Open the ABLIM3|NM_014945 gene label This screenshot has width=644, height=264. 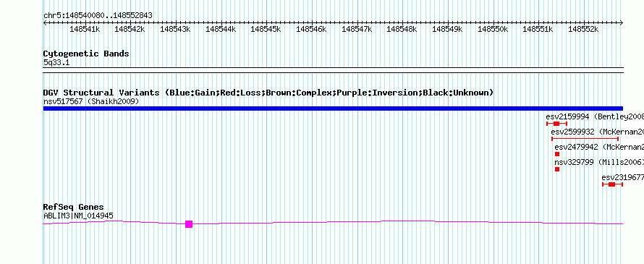click(x=78, y=216)
